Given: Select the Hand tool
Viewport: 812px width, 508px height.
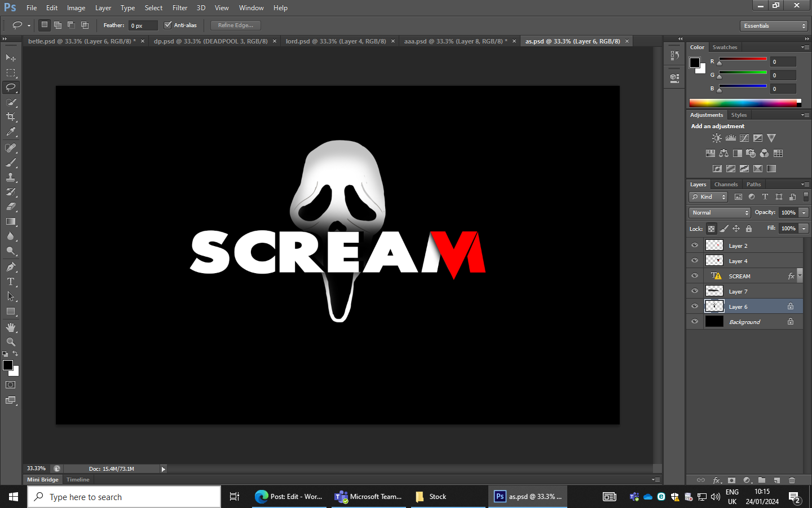Looking at the screenshot, I should 11,327.
